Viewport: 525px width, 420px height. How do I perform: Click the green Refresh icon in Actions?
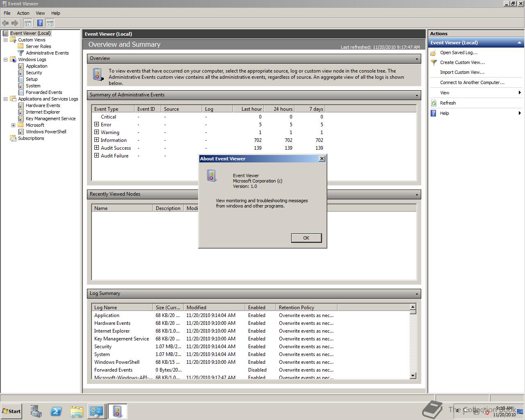coord(434,103)
